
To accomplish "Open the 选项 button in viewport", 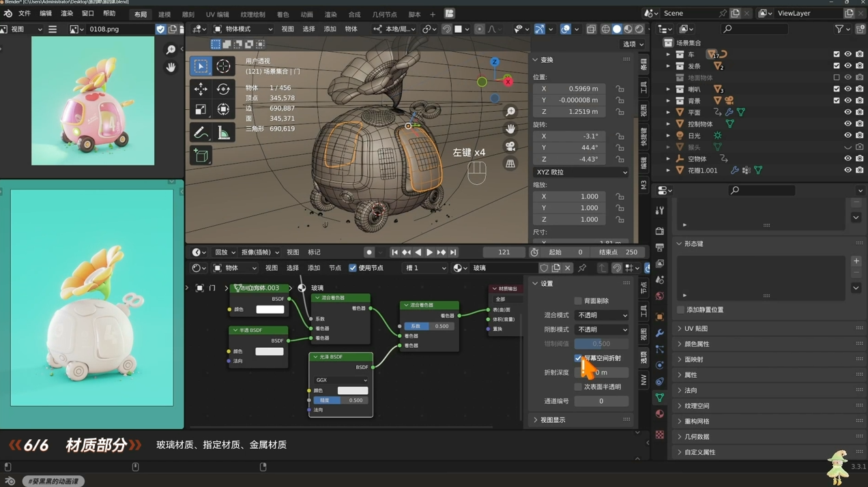I will (x=633, y=44).
